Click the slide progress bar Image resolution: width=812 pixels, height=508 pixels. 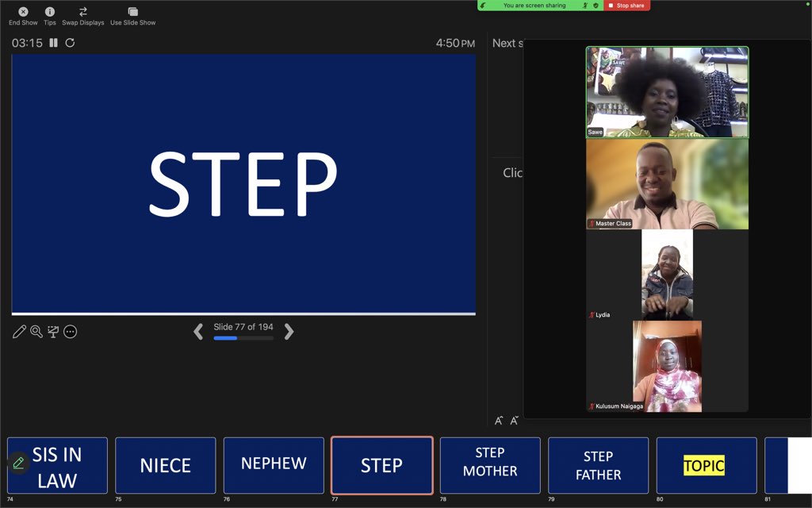tap(242, 338)
